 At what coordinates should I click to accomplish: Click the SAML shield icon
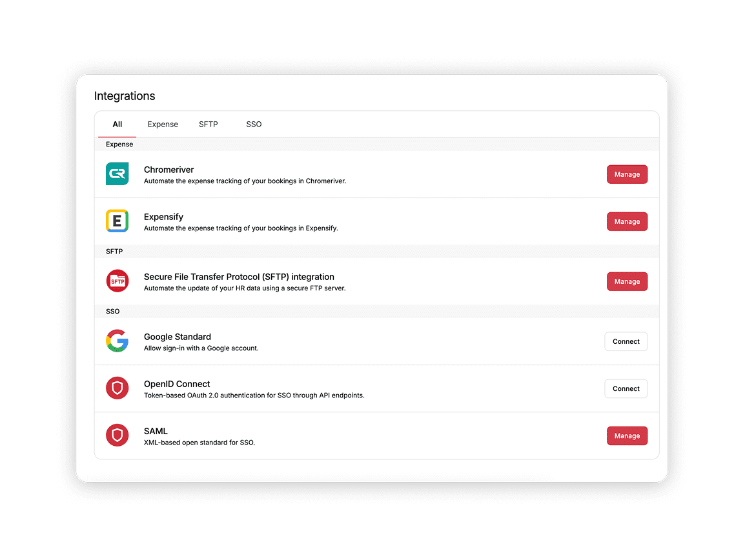pyautogui.click(x=117, y=435)
